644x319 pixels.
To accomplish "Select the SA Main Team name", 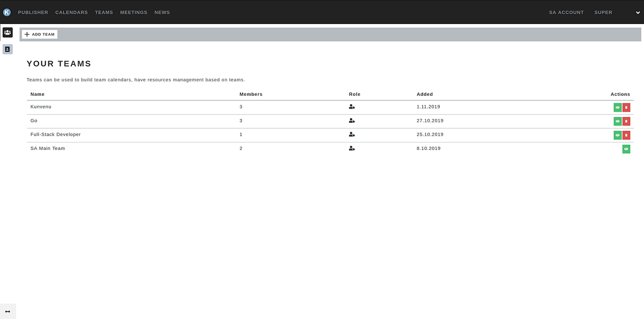I will coord(48,148).
